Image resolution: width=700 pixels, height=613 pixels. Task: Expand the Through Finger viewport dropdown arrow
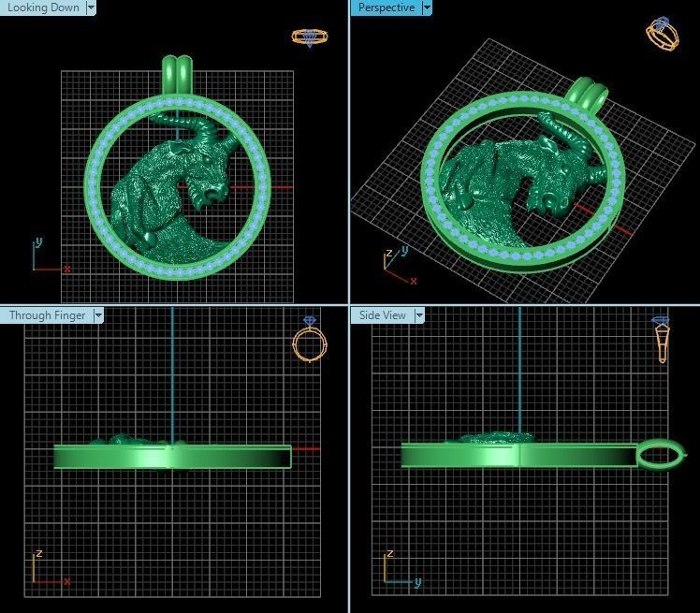pyautogui.click(x=98, y=315)
